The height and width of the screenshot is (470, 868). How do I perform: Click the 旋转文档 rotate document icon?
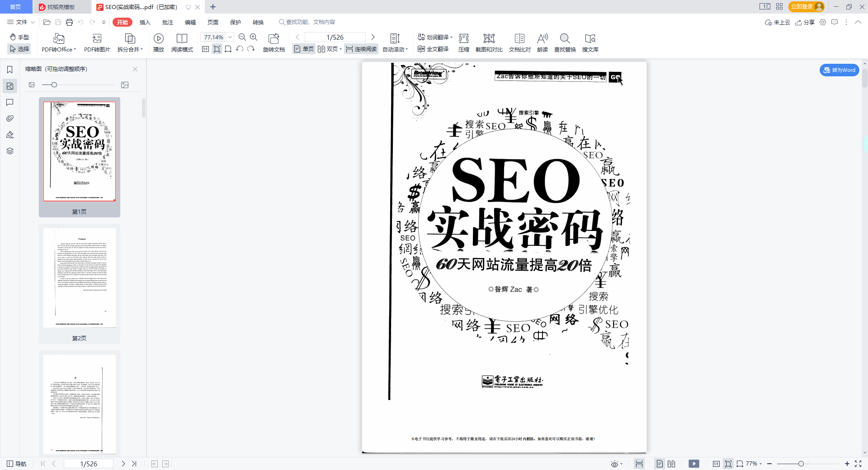(x=274, y=39)
